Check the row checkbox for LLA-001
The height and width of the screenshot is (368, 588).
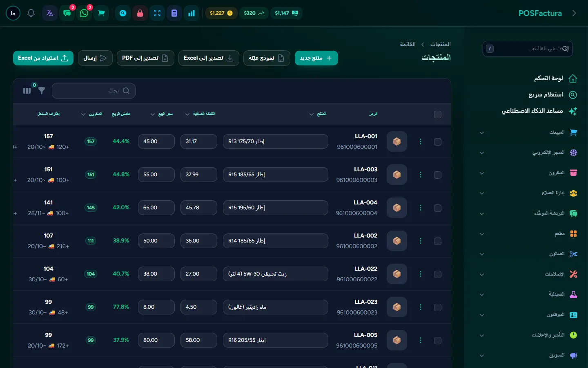438,141
